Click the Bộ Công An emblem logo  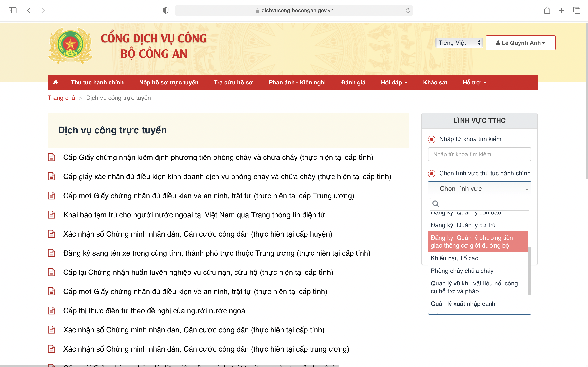point(70,45)
